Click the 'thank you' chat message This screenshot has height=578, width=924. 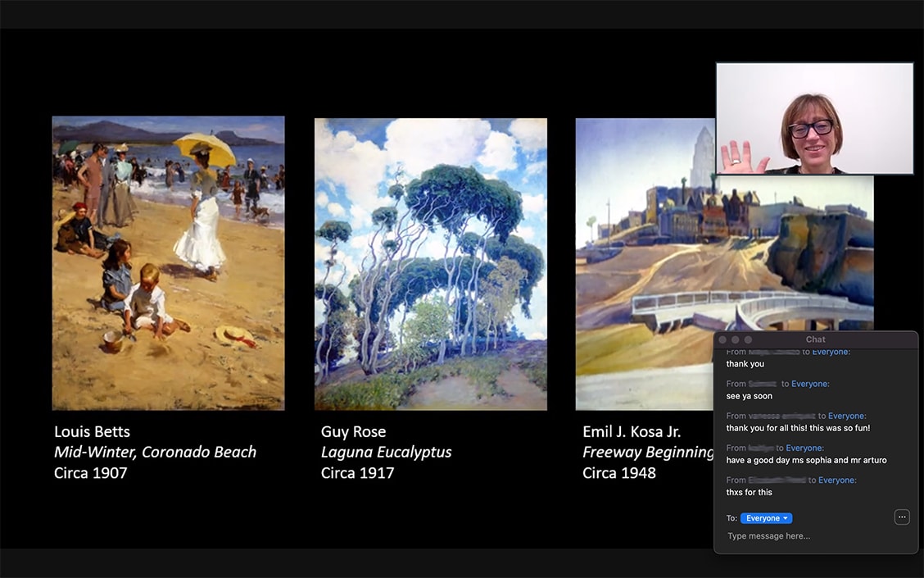coord(745,364)
